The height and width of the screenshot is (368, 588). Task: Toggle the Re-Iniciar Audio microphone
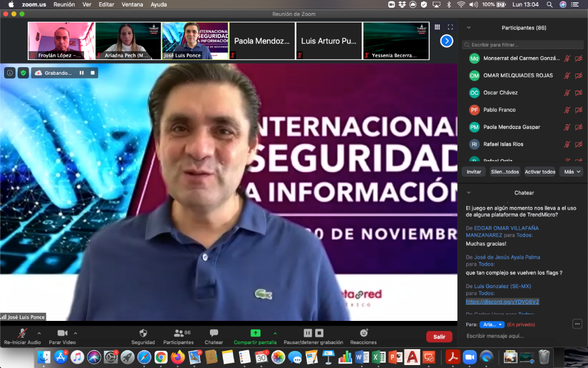pos(22,333)
